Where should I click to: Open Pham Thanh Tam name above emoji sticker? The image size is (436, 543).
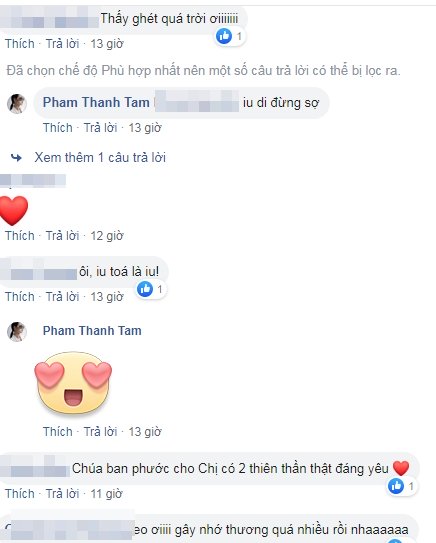(x=92, y=331)
